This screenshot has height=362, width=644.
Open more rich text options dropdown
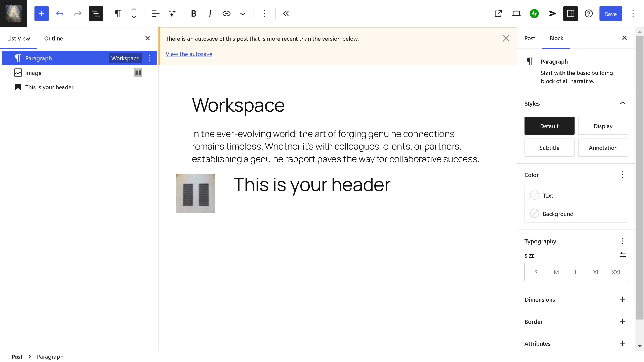[x=243, y=14]
